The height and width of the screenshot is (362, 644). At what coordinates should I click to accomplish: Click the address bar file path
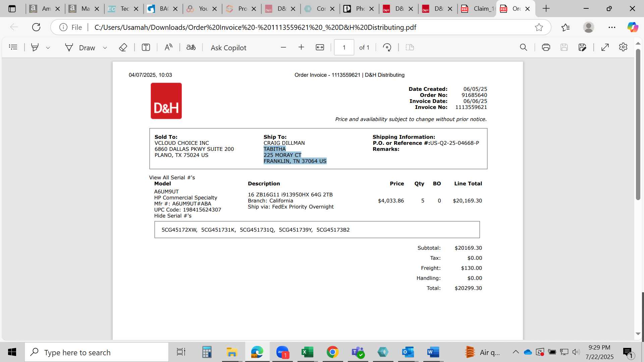pos(255,27)
